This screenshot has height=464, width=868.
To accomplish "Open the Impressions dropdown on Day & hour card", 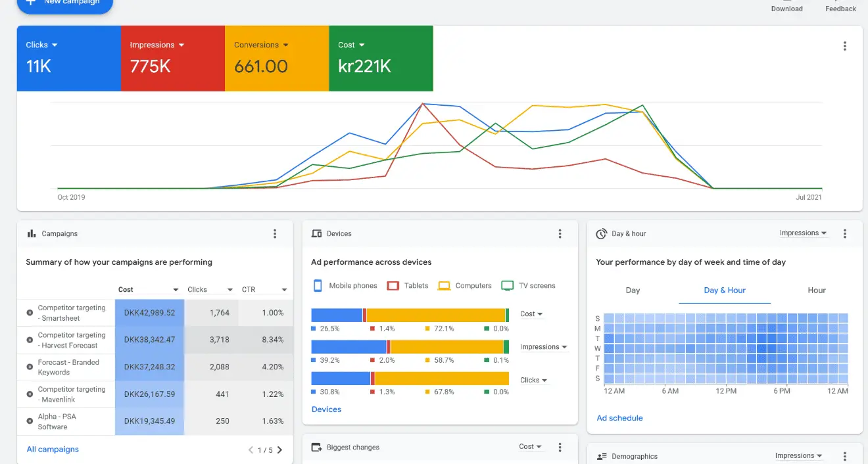I will click(802, 233).
